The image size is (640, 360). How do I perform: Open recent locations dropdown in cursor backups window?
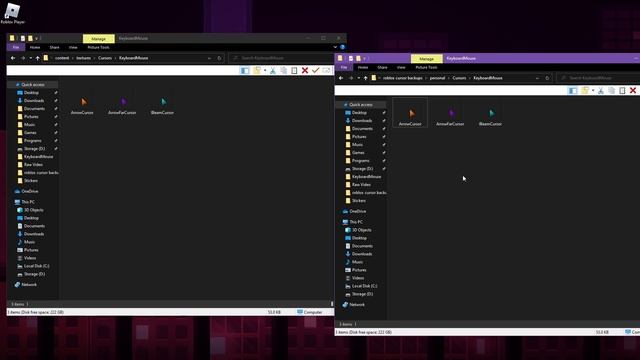click(x=358, y=78)
